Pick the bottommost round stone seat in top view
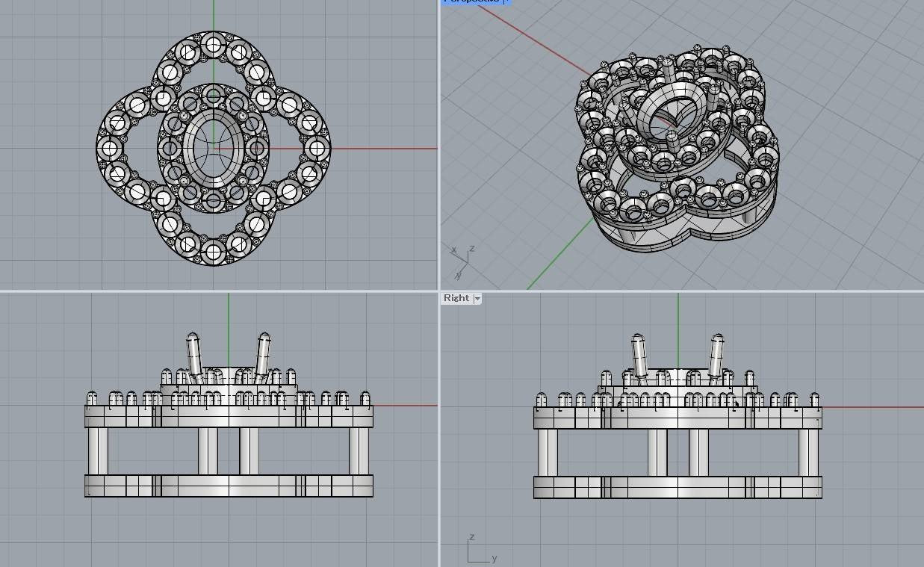This screenshot has height=567, width=924. tap(214, 251)
